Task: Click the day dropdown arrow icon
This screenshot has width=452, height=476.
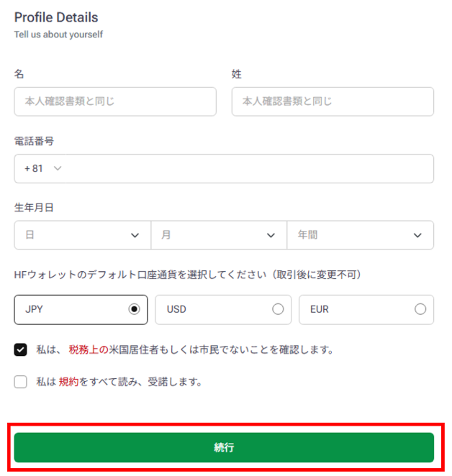Action: click(135, 235)
